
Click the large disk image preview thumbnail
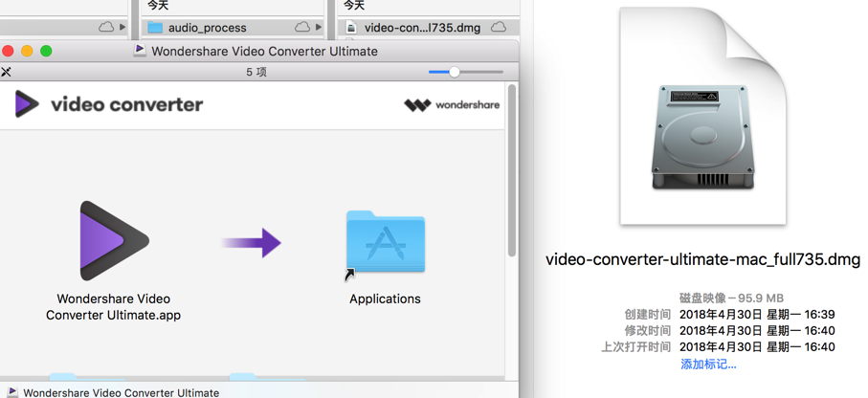pyautogui.click(x=703, y=117)
